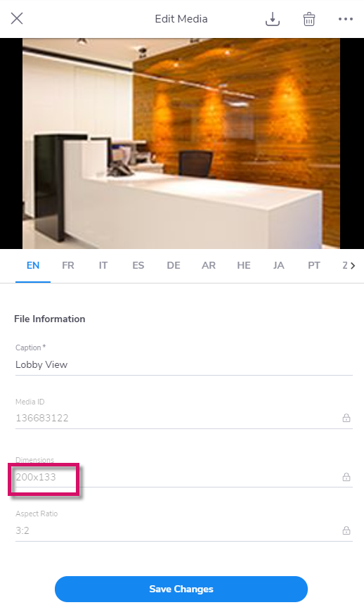Delete media with trash icon
364x612 pixels.
(309, 19)
